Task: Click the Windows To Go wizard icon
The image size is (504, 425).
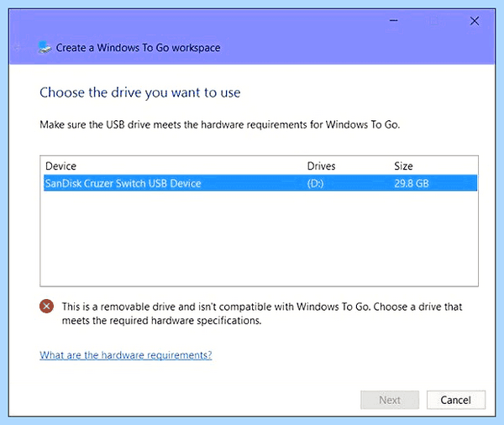Action: click(45, 48)
